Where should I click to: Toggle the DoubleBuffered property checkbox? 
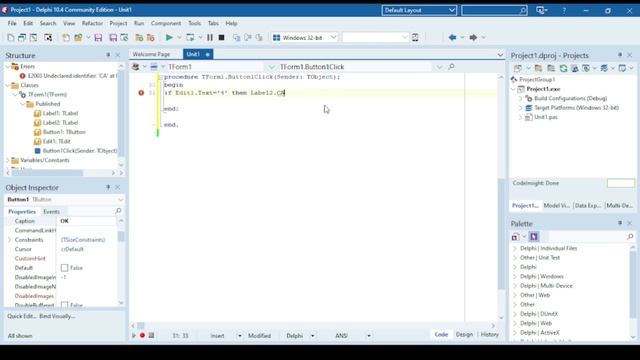click(x=64, y=304)
